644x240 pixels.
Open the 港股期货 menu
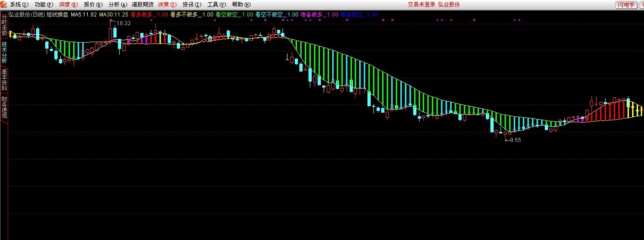[x=143, y=5]
